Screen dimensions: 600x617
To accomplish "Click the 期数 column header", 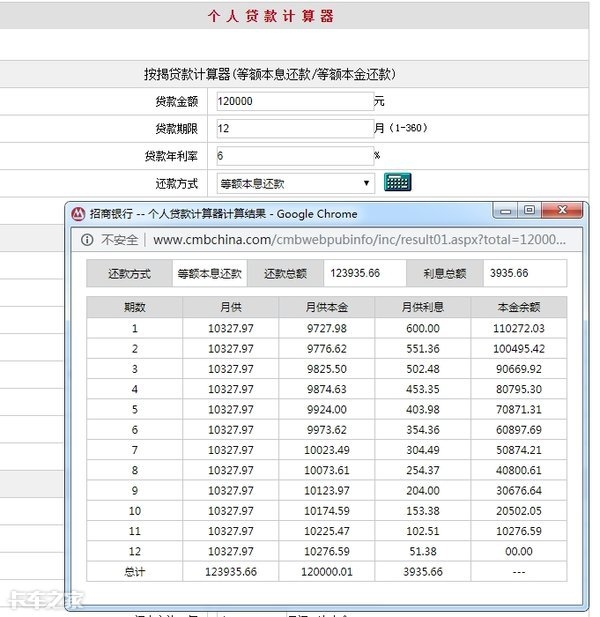I will tap(135, 307).
